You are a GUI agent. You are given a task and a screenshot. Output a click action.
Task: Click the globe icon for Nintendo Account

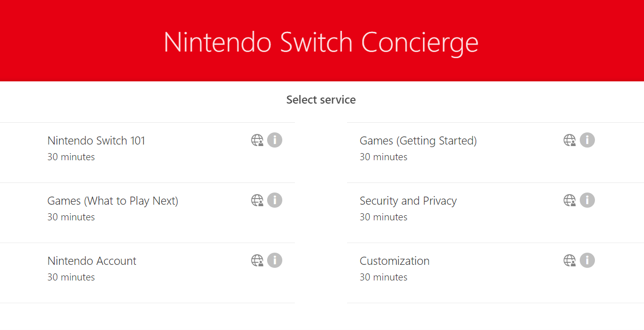(257, 260)
